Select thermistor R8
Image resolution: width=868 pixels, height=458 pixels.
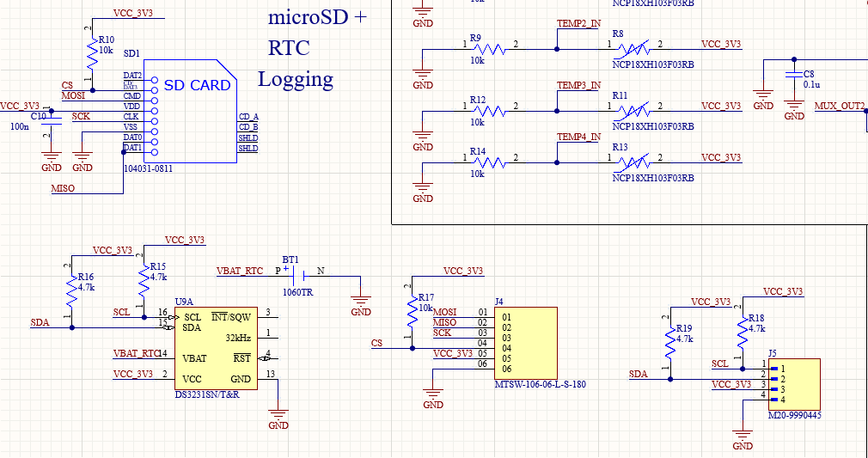(x=634, y=49)
